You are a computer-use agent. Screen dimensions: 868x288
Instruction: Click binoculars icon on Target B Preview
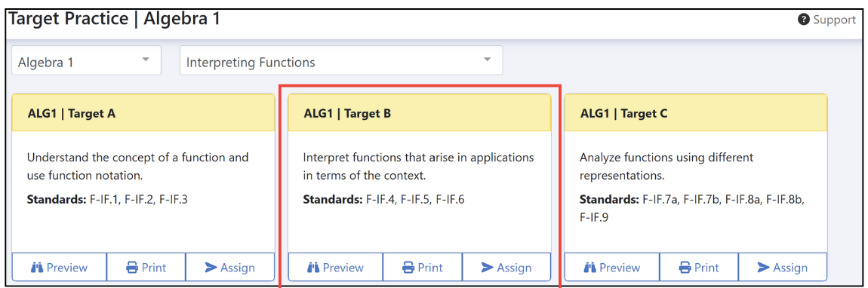313,268
